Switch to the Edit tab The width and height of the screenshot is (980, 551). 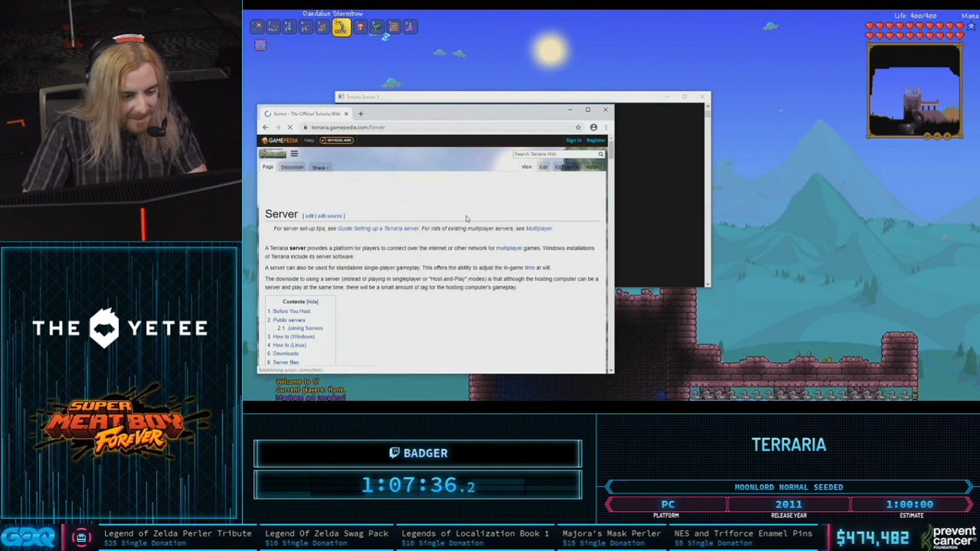[x=543, y=167]
